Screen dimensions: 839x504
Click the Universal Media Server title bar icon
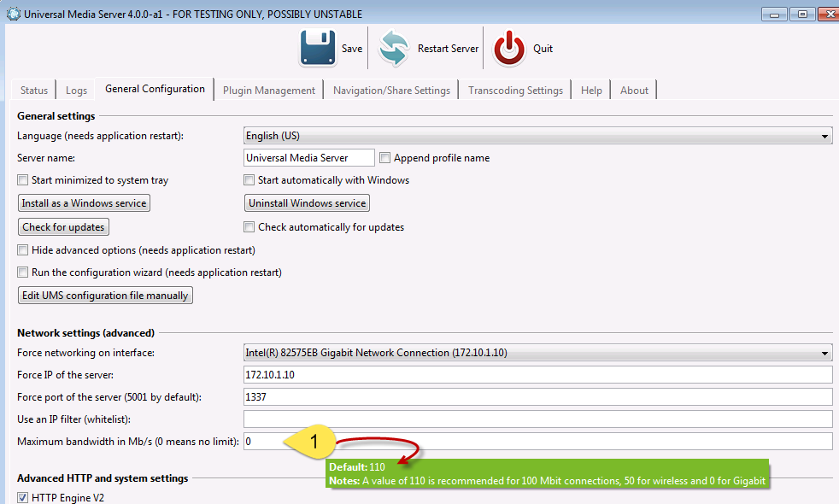point(14,14)
